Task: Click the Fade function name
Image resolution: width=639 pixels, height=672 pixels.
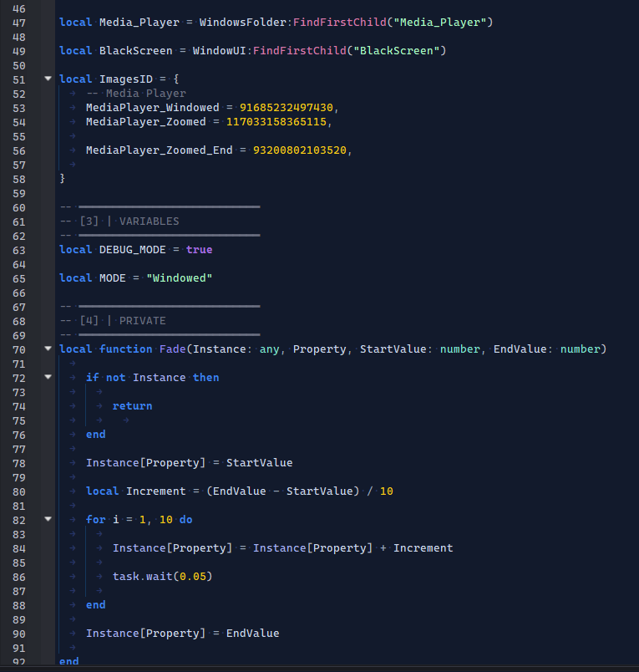Action: (173, 349)
